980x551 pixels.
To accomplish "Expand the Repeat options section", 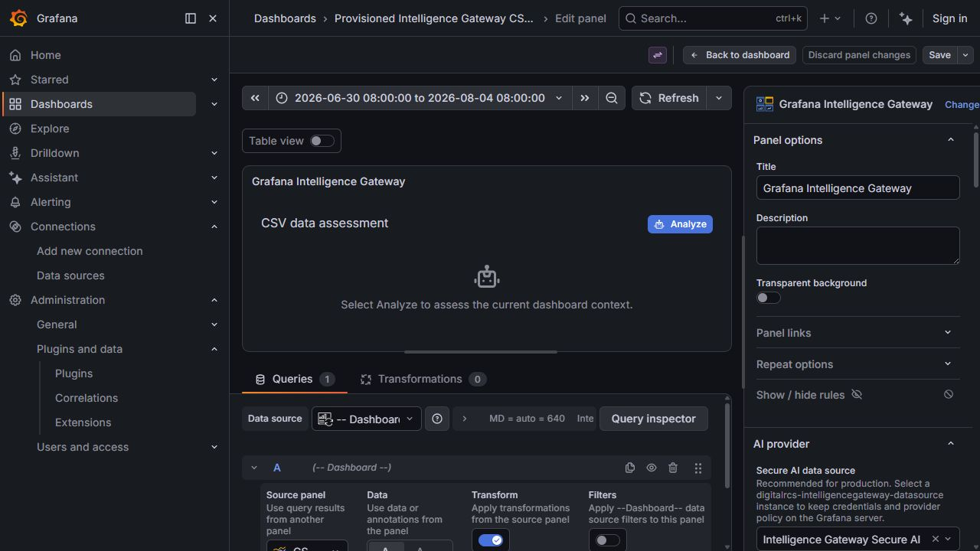I will tap(857, 364).
